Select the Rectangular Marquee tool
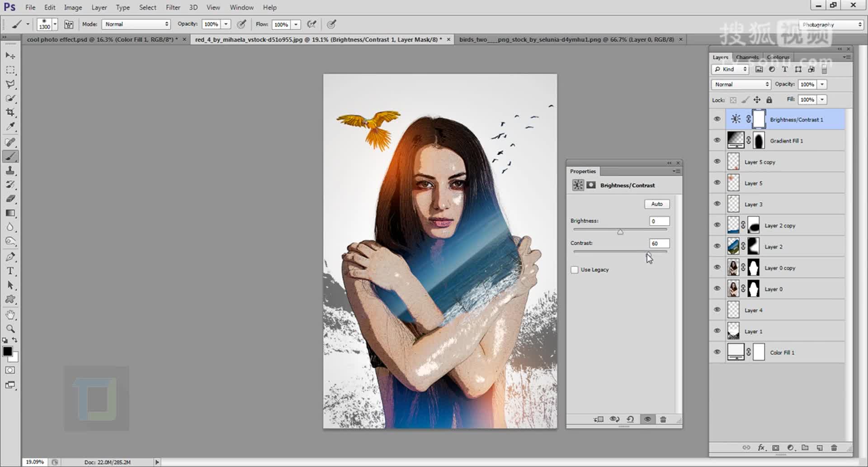 (x=10, y=70)
